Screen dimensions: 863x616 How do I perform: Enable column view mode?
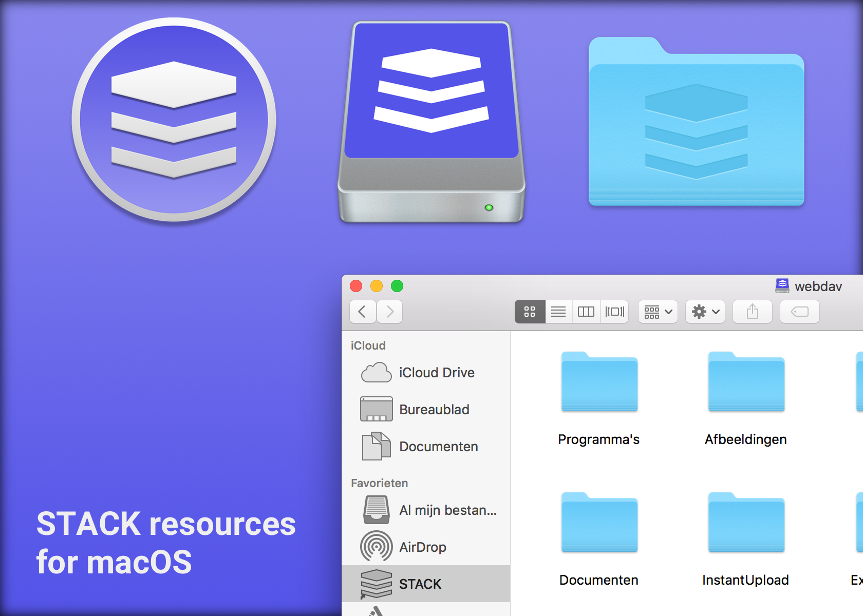coord(586,312)
